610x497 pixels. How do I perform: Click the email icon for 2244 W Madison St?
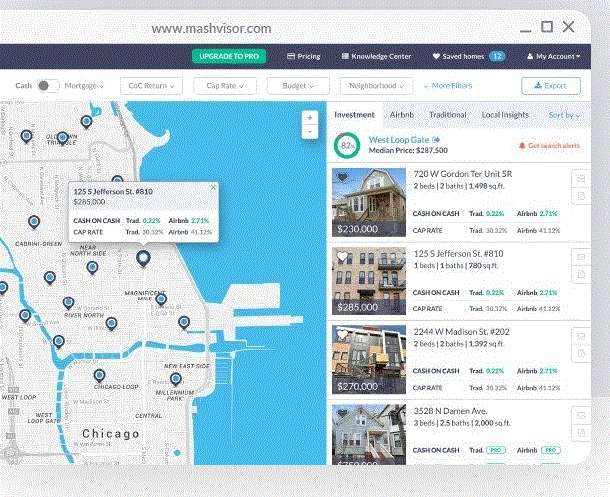pyautogui.click(x=581, y=336)
